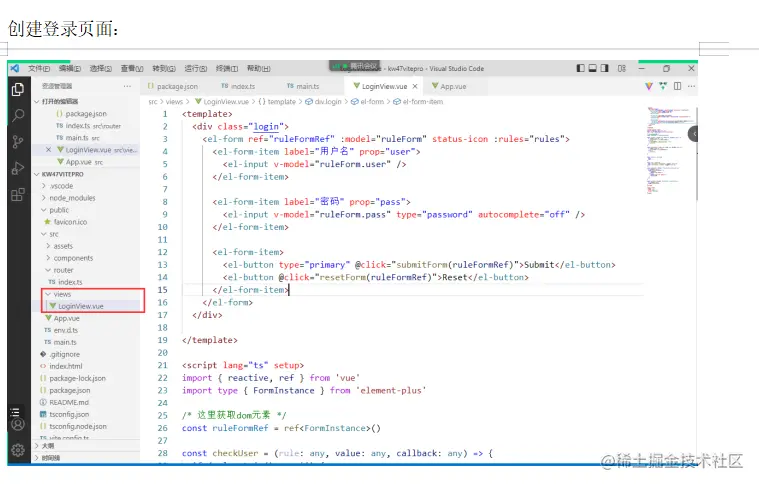Select 'views' in the breadcrumb path
Screen dimensions: 759x486
[174, 102]
